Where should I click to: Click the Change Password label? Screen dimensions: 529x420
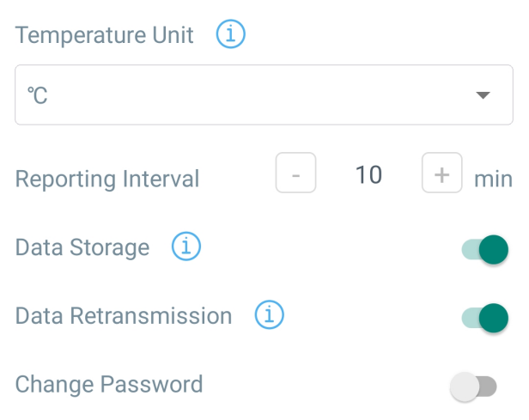click(x=109, y=383)
